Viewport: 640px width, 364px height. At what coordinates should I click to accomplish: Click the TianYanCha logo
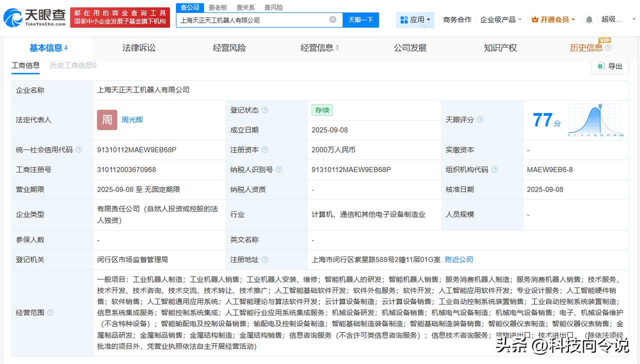(x=34, y=17)
